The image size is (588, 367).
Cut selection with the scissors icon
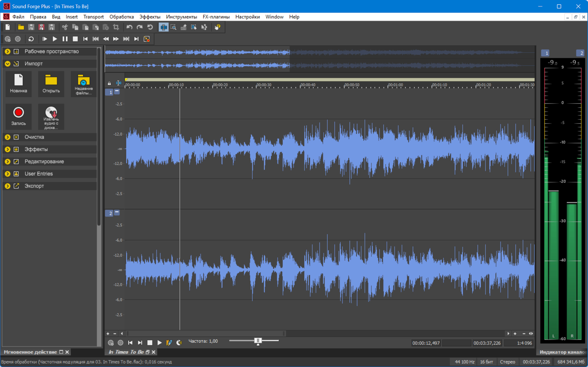click(65, 27)
